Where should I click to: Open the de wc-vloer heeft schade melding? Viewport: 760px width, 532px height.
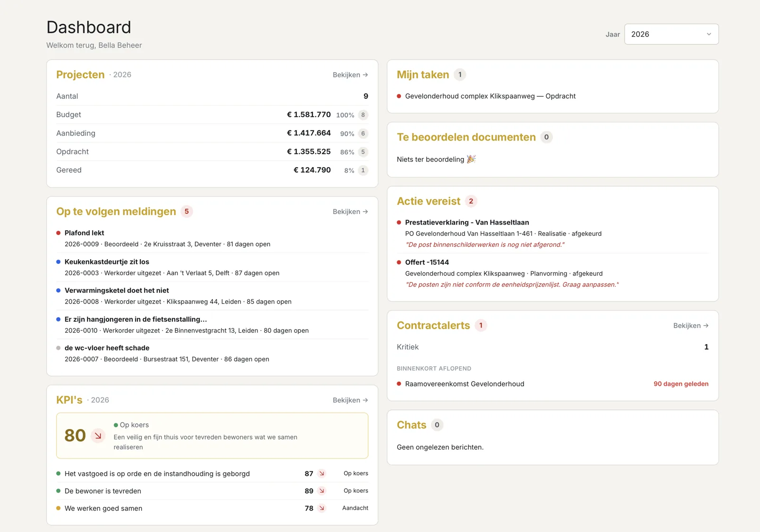(212, 353)
